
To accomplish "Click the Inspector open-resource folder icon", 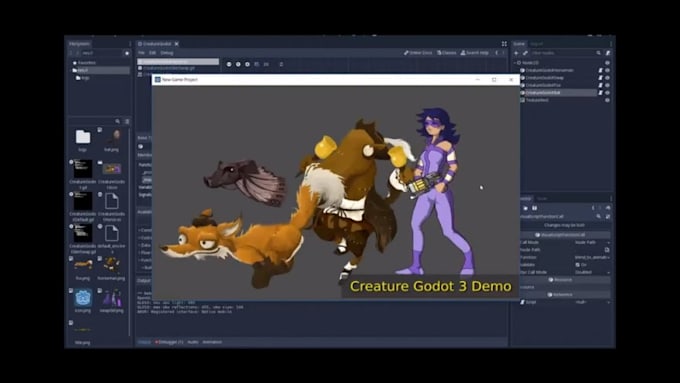I will (526, 208).
